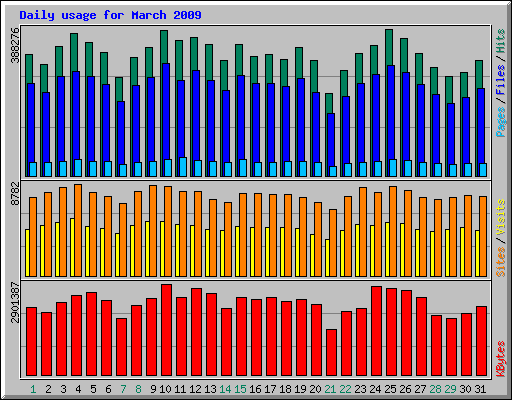Select day 31 label on axis
The height and width of the screenshot is (400, 512).
(x=480, y=389)
